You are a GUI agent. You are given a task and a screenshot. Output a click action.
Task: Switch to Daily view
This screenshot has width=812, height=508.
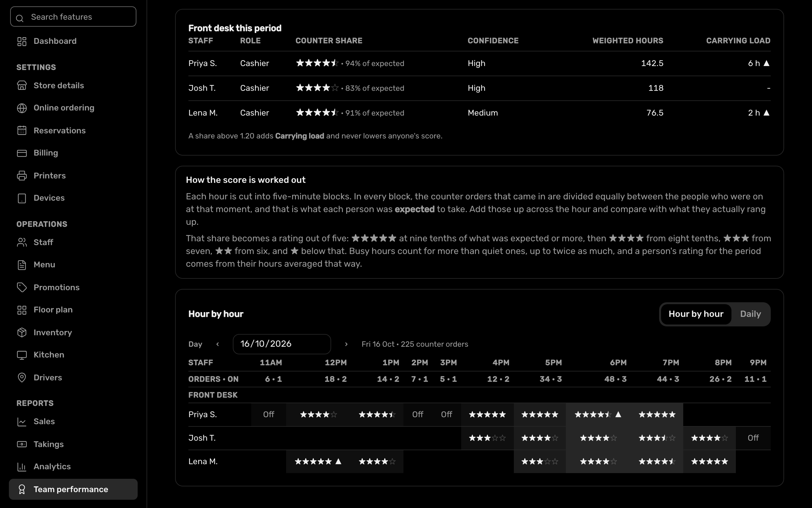pos(750,314)
